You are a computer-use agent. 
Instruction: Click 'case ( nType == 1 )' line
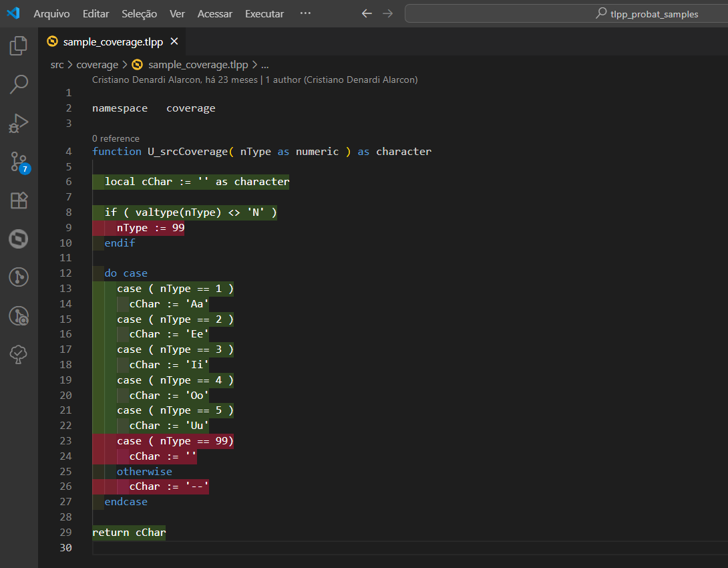175,289
